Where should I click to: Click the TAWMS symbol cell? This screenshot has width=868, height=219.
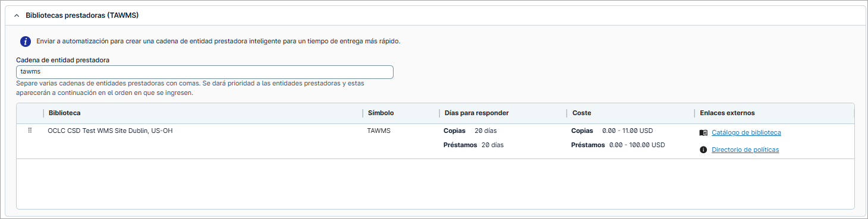[x=379, y=131]
